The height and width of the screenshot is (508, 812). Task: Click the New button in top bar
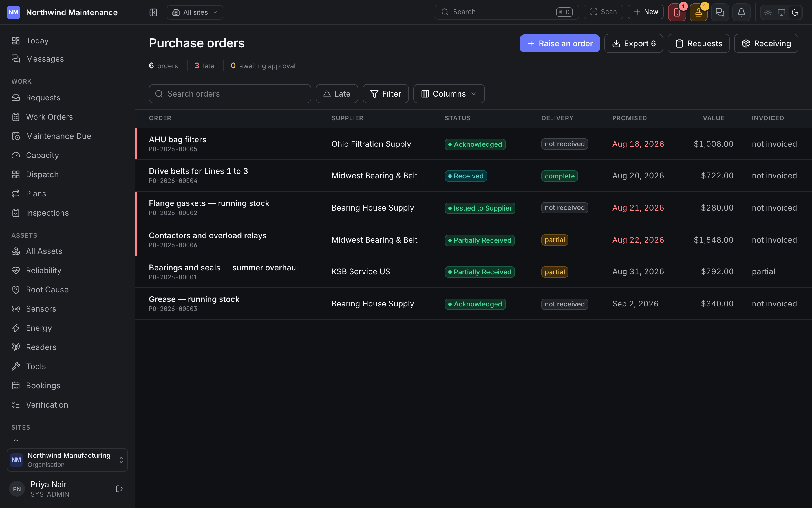tap(646, 12)
